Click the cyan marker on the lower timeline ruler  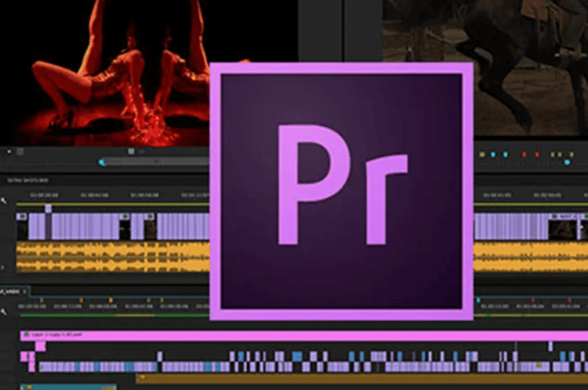pos(478,300)
